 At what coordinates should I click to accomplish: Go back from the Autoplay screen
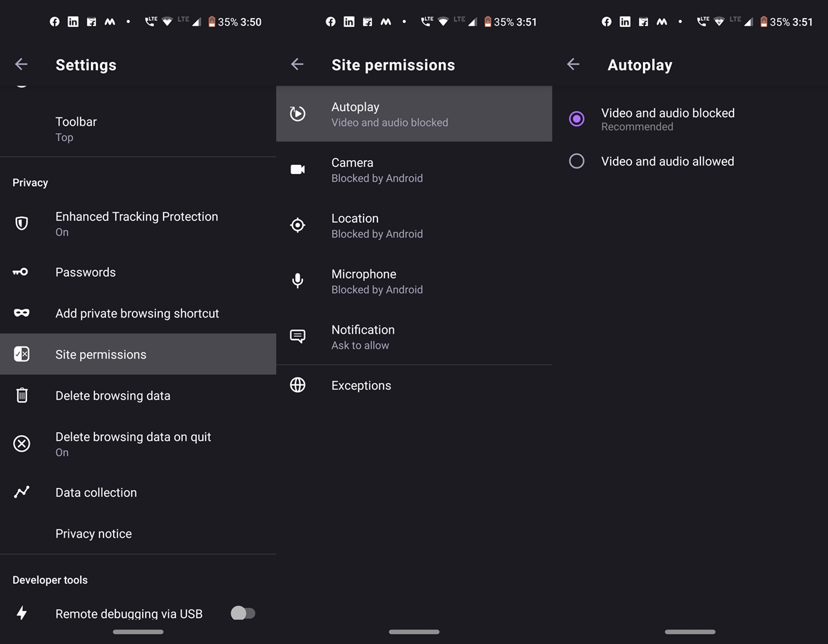point(573,64)
